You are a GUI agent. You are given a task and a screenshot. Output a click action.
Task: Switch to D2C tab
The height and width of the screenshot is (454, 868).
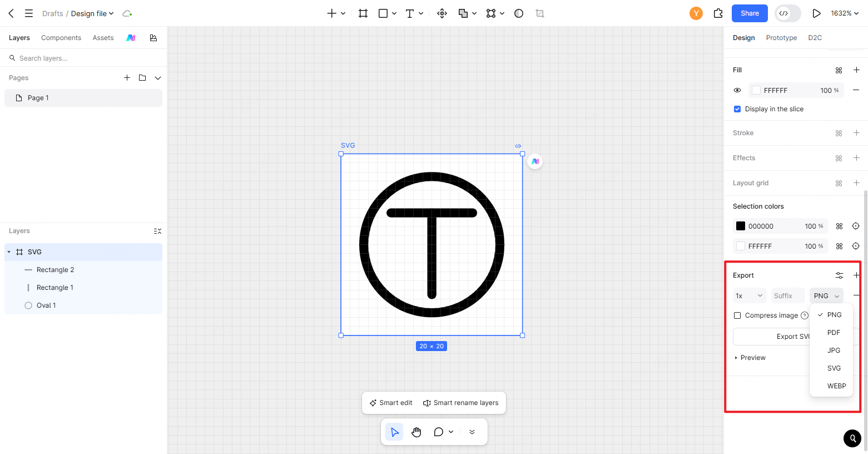[815, 38]
